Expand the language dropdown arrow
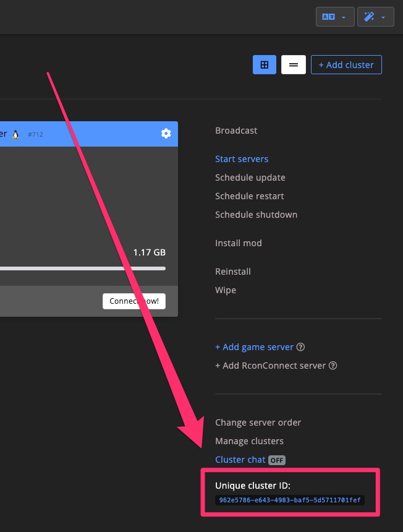This screenshot has height=532, width=403. pyautogui.click(x=344, y=17)
